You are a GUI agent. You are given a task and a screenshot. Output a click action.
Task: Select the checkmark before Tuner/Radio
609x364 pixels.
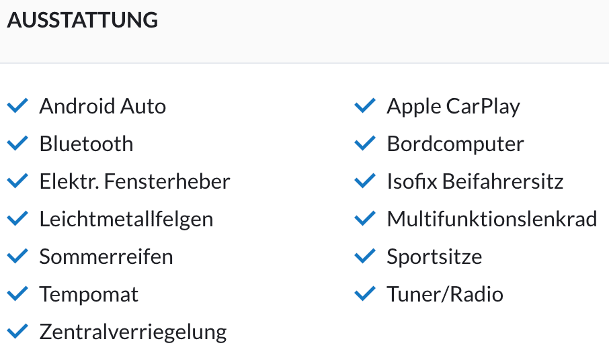(365, 293)
